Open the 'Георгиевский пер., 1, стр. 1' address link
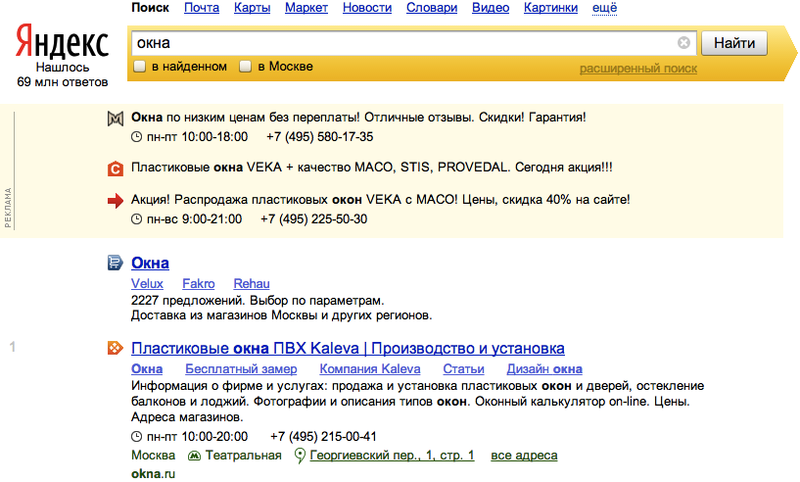This screenshot has width=800, height=482. [392, 455]
